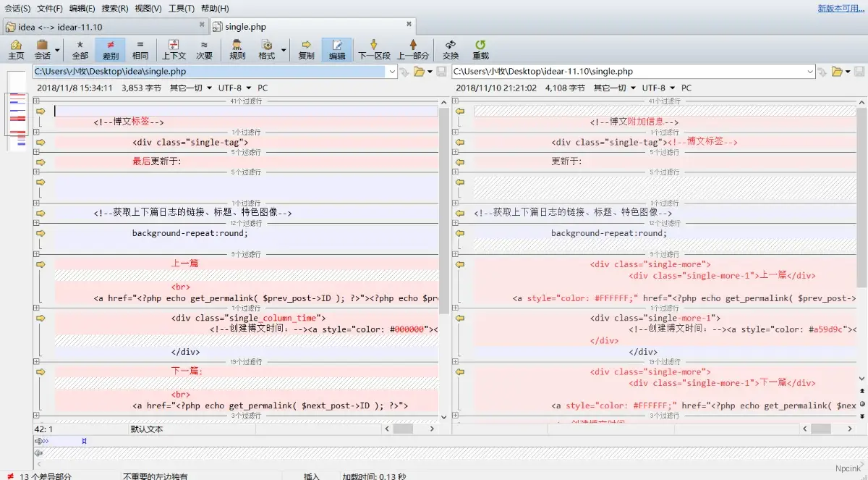The width and height of the screenshot is (868, 480).
Task: Click the 新版本可用 link
Action: coord(841,9)
